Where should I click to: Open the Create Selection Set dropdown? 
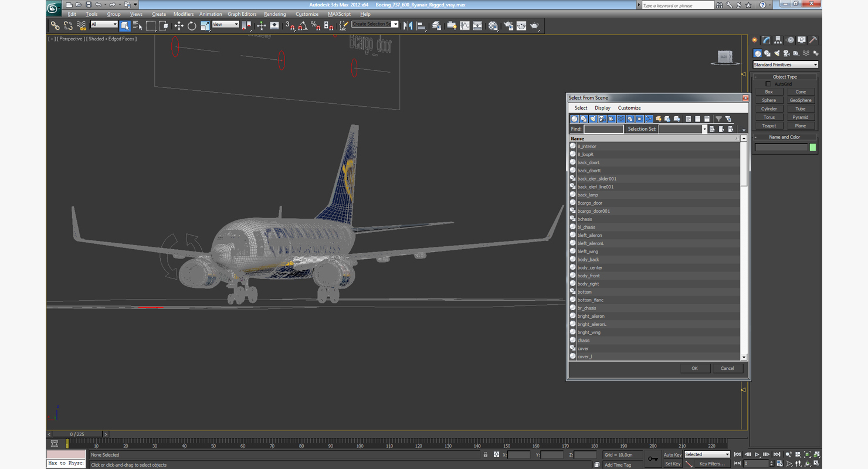(x=375, y=24)
